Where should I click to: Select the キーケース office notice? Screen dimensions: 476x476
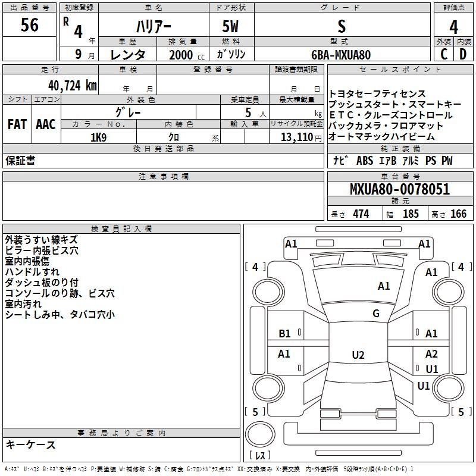point(30,444)
